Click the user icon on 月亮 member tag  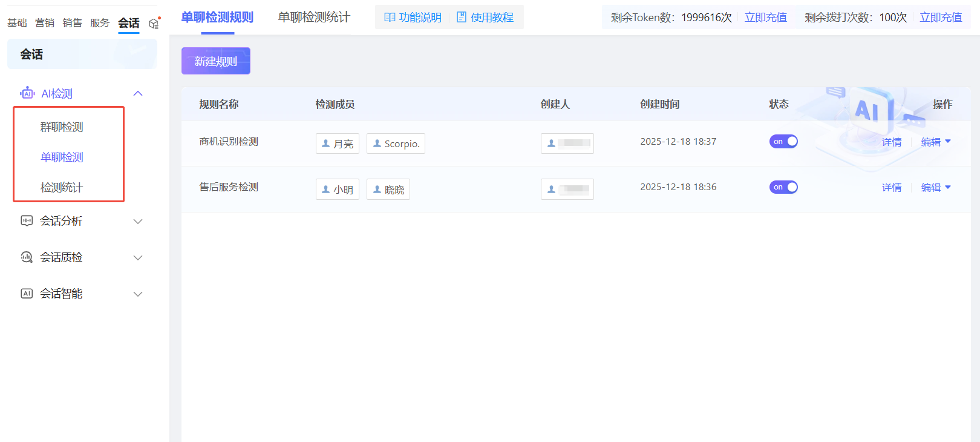tap(326, 143)
